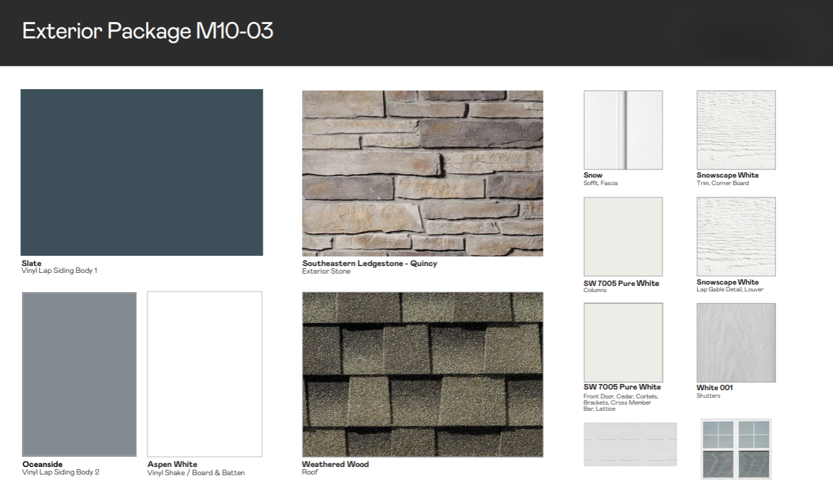The image size is (833, 504).
Task: Click the Weathered Wood roof shingle image
Action: pyautogui.click(x=423, y=374)
